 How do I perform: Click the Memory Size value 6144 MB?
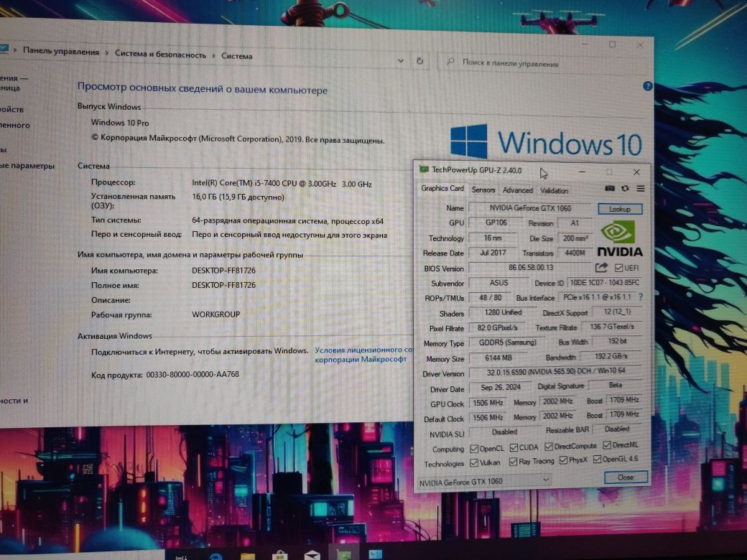coord(498,358)
